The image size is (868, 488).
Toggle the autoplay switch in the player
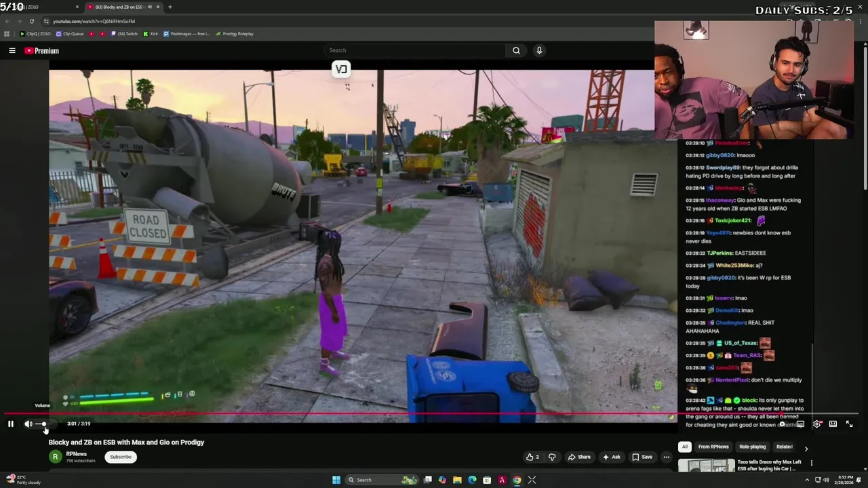click(x=783, y=424)
